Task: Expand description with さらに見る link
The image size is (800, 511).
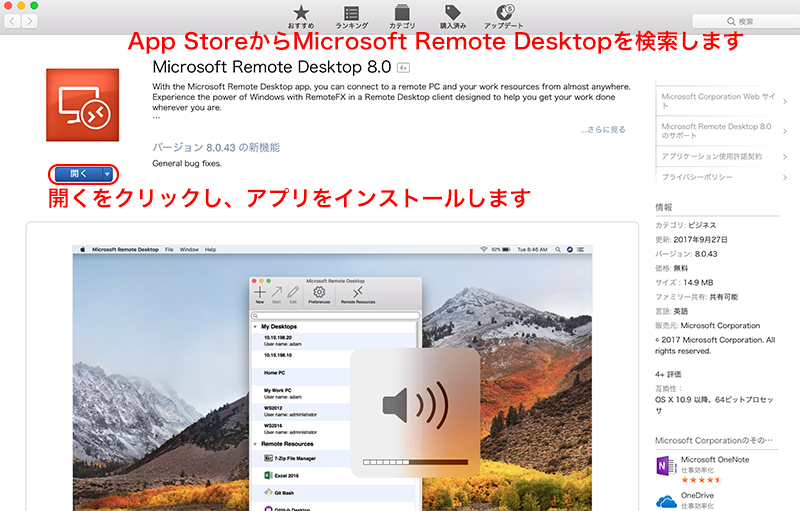Action: point(603,130)
